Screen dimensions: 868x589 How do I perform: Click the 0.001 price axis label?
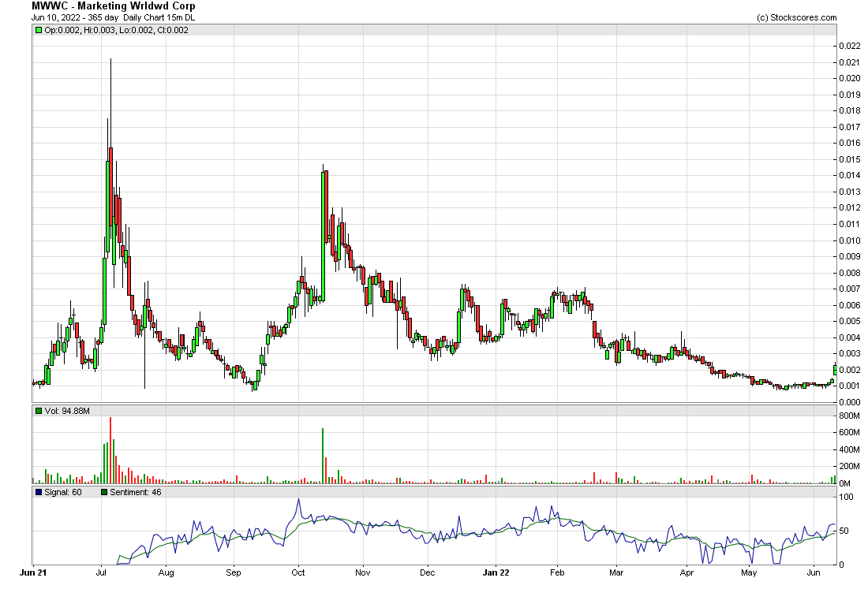click(850, 386)
